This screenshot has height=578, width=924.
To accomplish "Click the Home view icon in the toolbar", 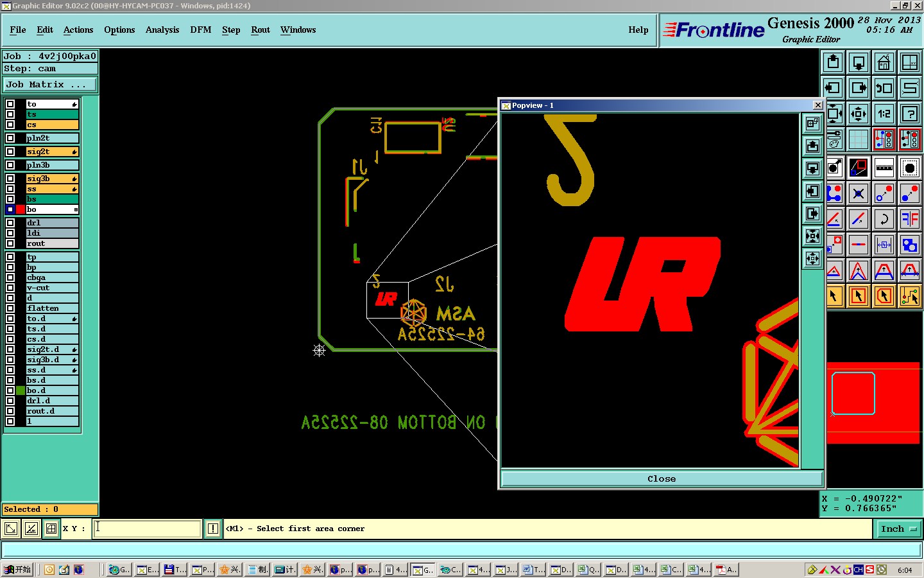I will pyautogui.click(x=884, y=62).
